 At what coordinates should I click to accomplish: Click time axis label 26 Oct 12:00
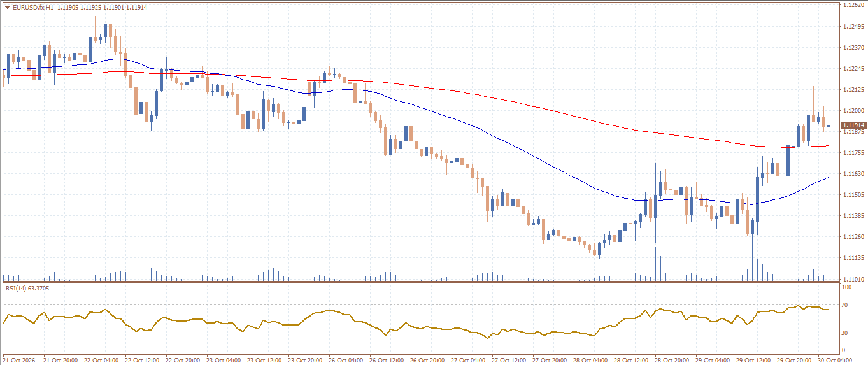(387, 361)
